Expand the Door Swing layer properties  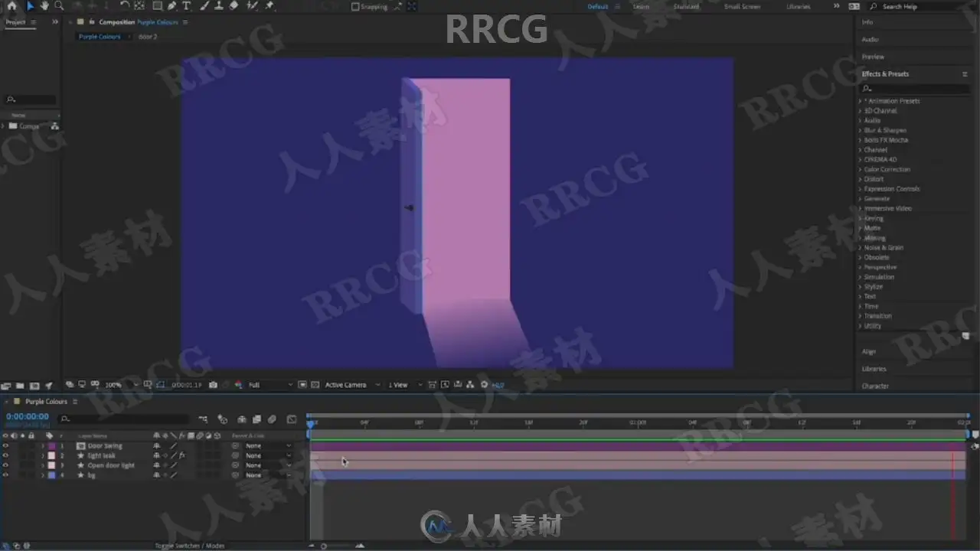point(43,445)
